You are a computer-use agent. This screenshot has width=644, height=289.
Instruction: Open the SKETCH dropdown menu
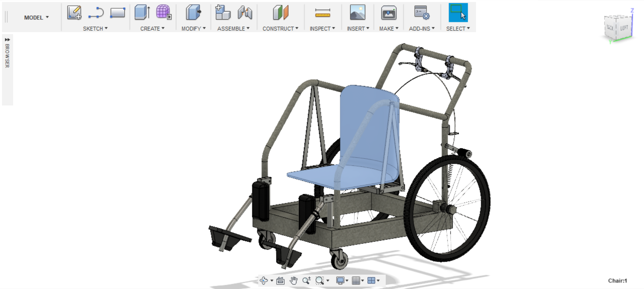(95, 28)
